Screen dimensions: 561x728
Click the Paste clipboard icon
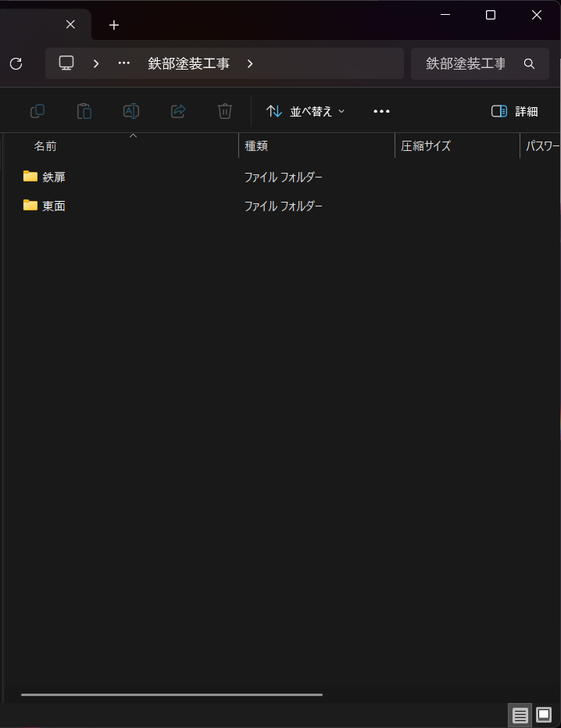pyautogui.click(x=84, y=111)
